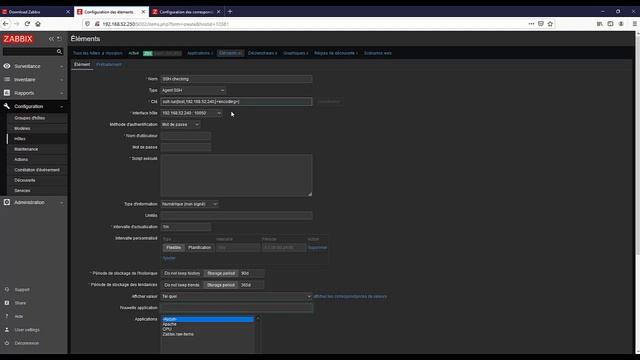Click the Nom input field
Viewport: 640px width, 360px height.
236,79
